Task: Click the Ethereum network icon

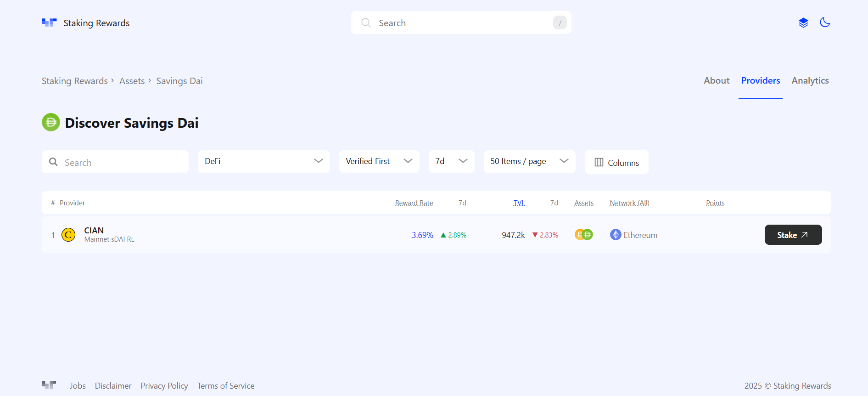Action: point(616,235)
